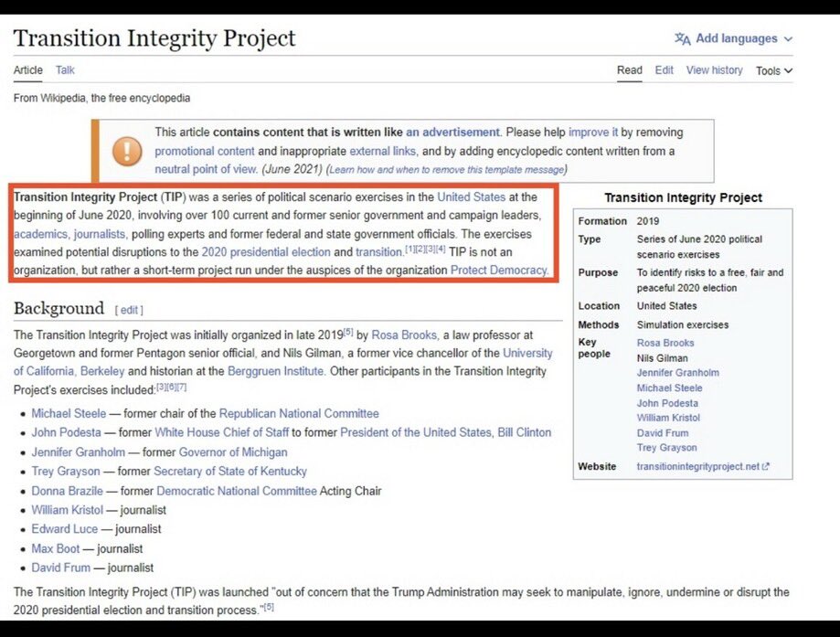The image size is (840, 637).
Task: Click external link icon beside transitionintegrityproject.net
Action: coord(766,467)
